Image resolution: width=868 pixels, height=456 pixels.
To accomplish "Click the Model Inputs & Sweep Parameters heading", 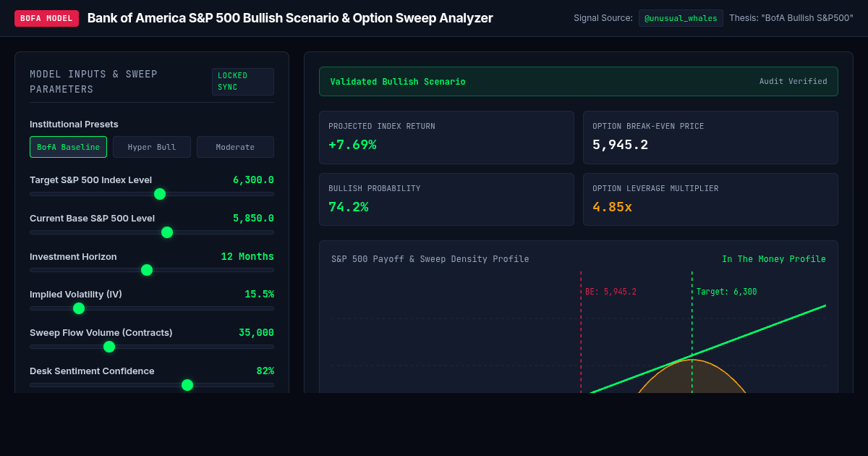I will pos(93,82).
